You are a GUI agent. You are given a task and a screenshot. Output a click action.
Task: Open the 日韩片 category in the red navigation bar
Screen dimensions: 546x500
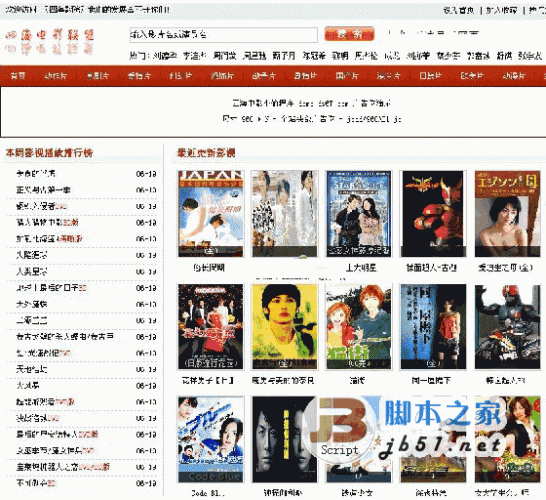[430, 76]
